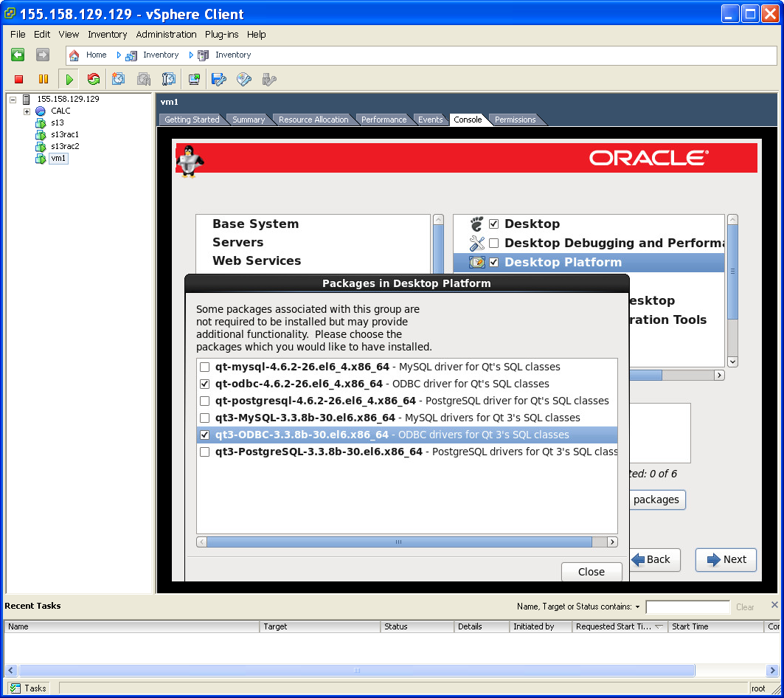The height and width of the screenshot is (698, 784).
Task: Click the package groups vertical scrollbar thumb
Action: pyautogui.click(x=732, y=272)
